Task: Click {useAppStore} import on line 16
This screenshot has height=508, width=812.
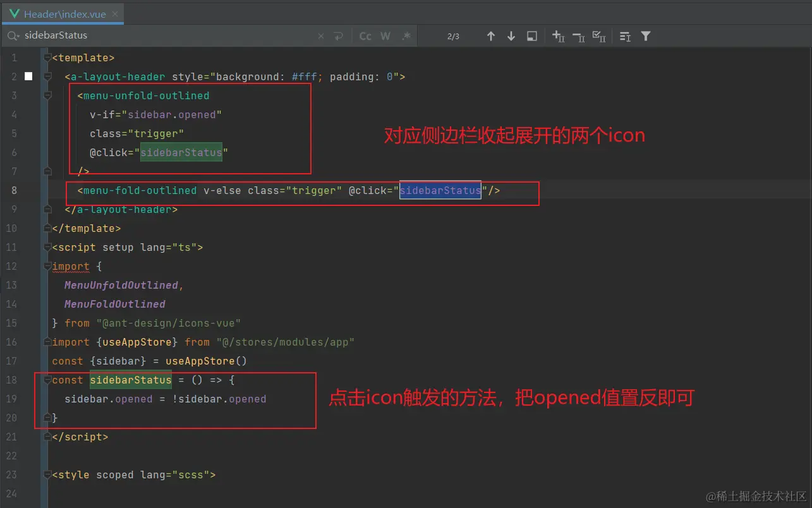Action: point(137,342)
